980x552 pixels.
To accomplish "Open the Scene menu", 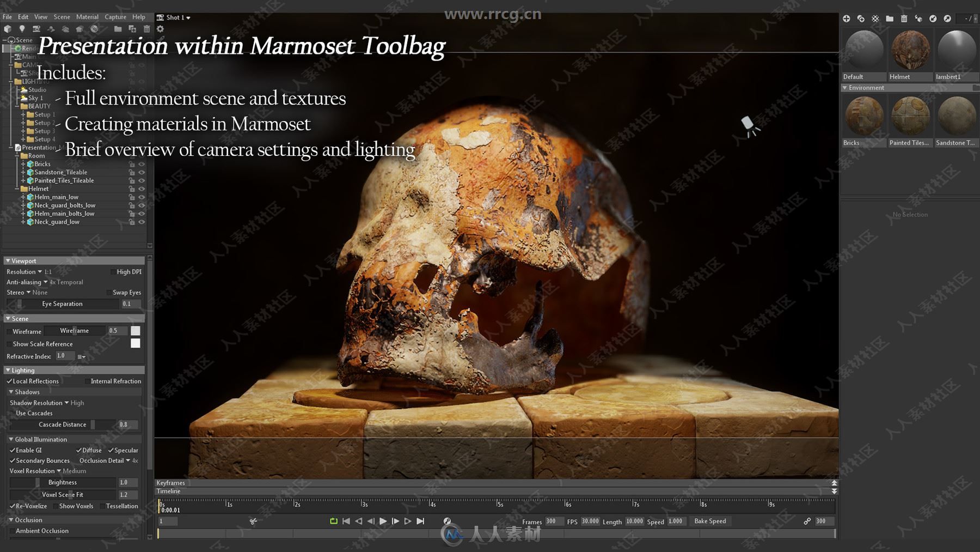I will point(62,17).
